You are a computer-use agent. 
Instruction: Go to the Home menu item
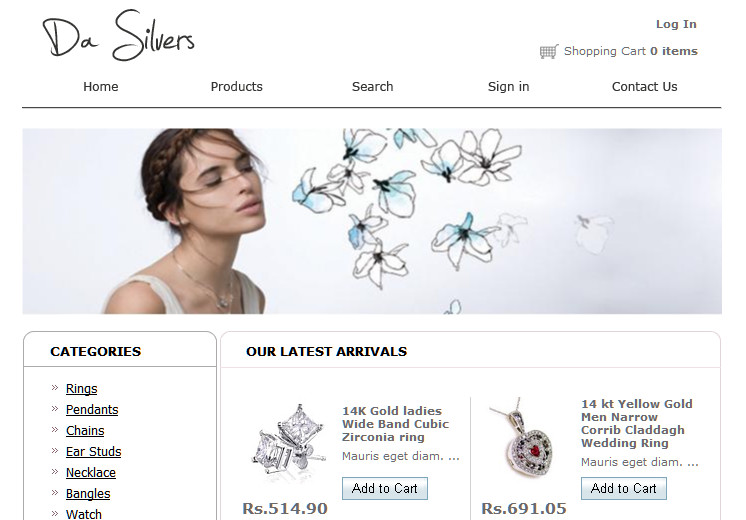(100, 87)
